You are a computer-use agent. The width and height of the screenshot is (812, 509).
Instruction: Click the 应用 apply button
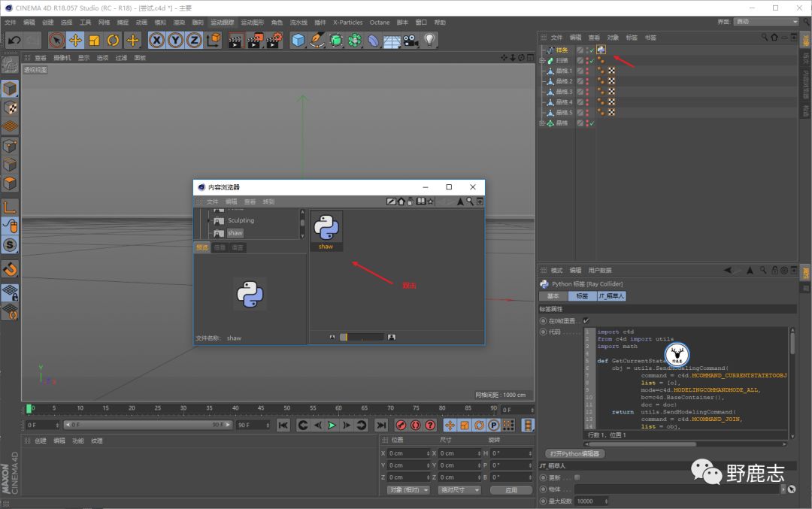pos(511,490)
